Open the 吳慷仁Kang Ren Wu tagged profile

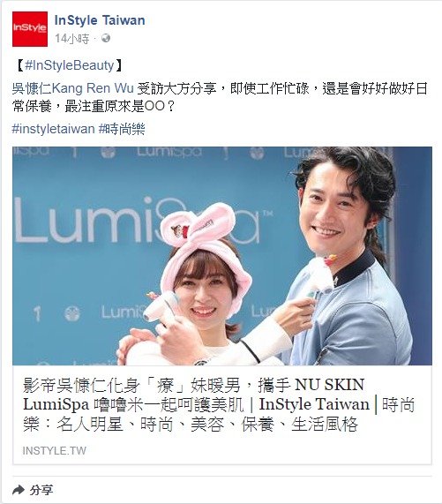(x=72, y=88)
